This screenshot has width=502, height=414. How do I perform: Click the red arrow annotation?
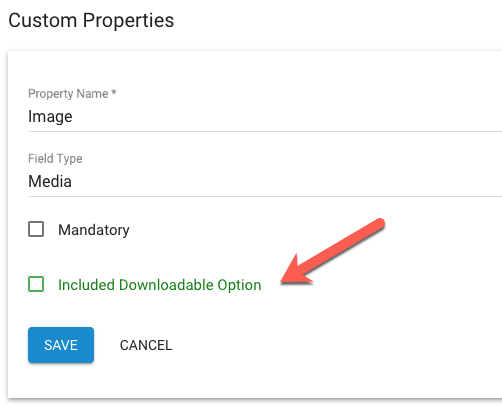(x=333, y=252)
